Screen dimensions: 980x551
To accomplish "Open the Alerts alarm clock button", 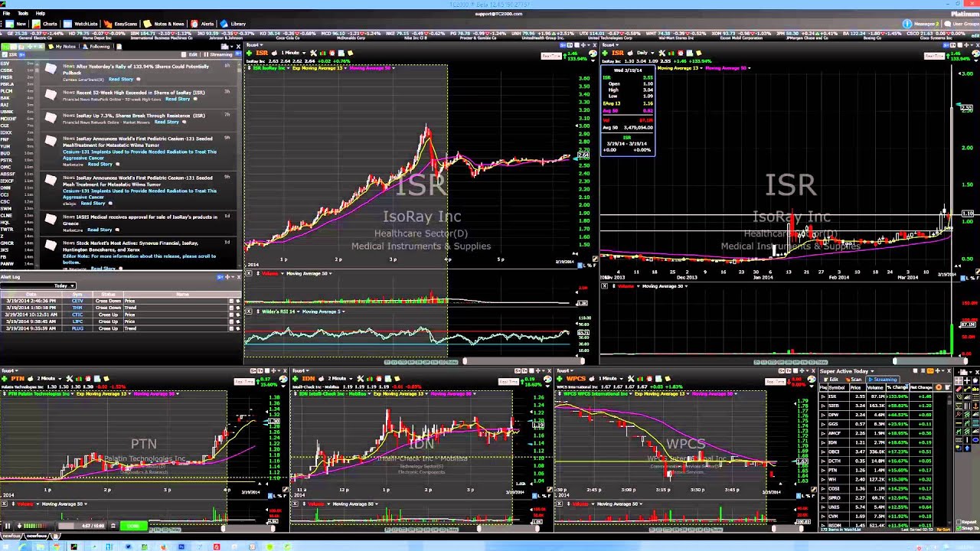I will (x=203, y=24).
